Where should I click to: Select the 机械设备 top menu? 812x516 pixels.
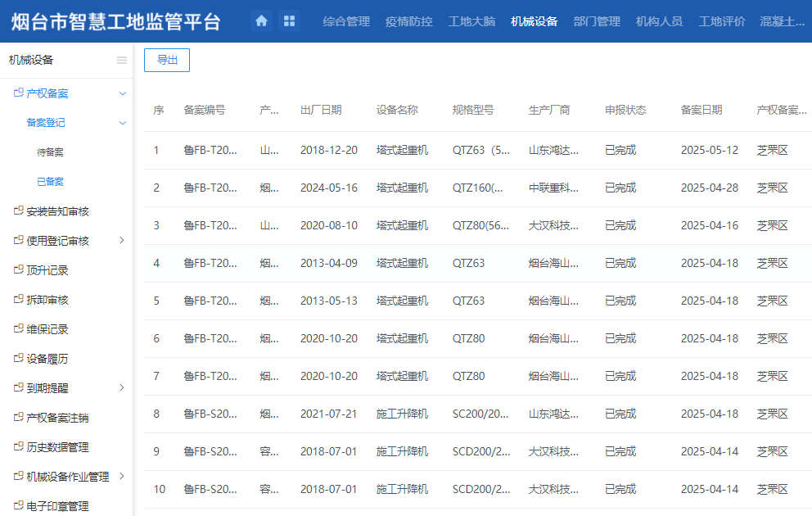pos(534,22)
